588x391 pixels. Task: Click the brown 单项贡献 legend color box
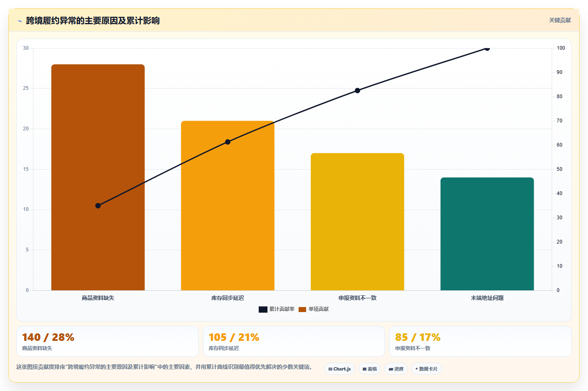302,310
